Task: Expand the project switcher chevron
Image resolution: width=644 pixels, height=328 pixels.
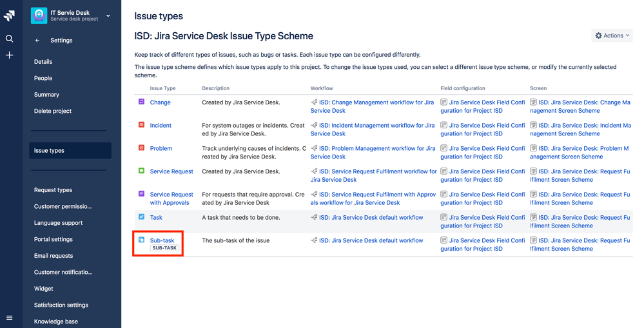Action: [108, 15]
